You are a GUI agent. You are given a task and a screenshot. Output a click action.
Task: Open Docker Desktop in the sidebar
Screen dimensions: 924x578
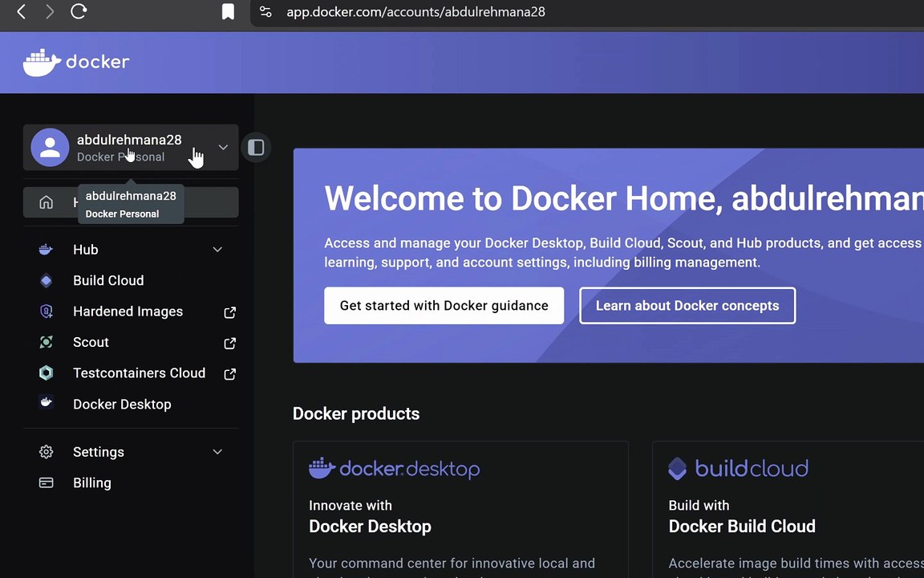pyautogui.click(x=122, y=404)
